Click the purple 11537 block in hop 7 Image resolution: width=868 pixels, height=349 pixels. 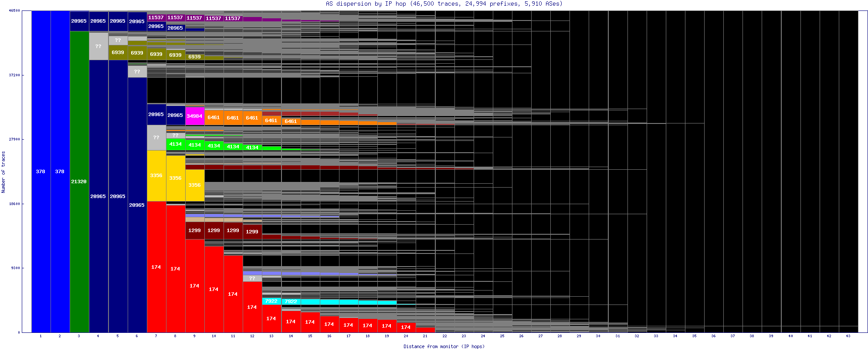click(x=156, y=17)
